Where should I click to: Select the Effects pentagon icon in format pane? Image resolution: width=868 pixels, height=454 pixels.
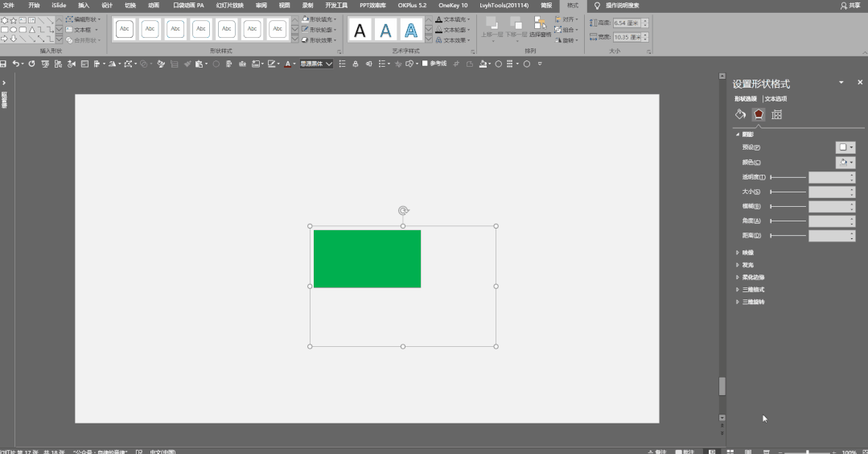click(759, 114)
